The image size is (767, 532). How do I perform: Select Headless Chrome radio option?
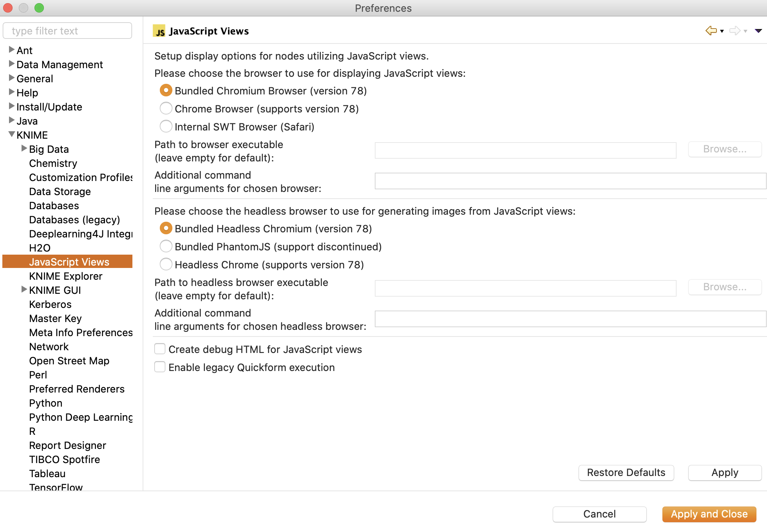(x=166, y=264)
